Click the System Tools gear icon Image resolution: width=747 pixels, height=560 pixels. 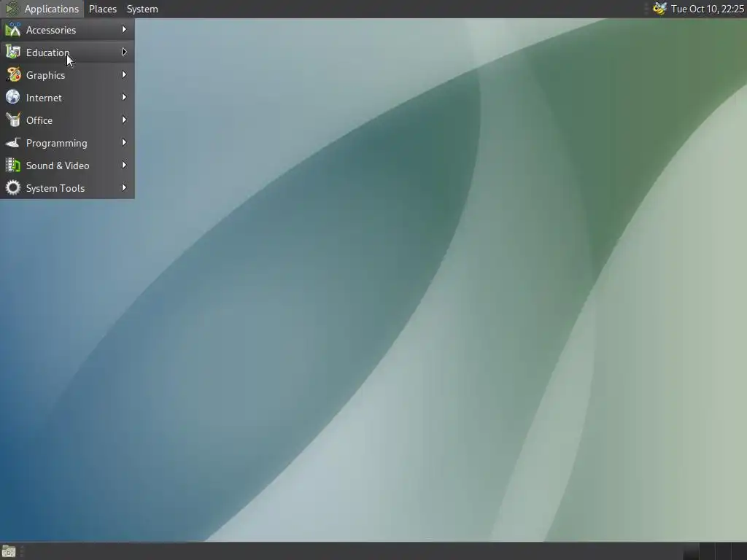click(13, 188)
